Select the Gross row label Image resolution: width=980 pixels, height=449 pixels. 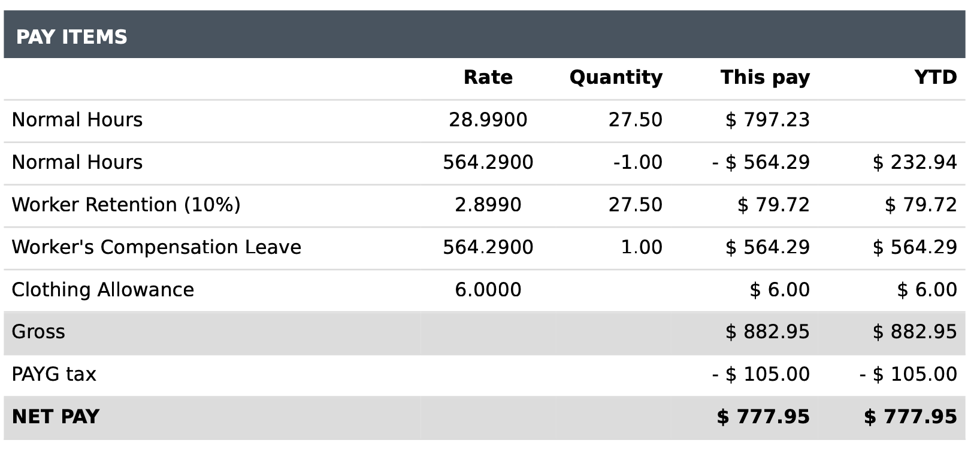click(x=38, y=332)
